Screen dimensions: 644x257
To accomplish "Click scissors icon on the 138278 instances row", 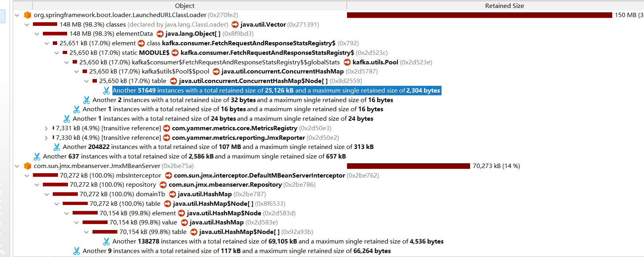I will pyautogui.click(x=106, y=242).
